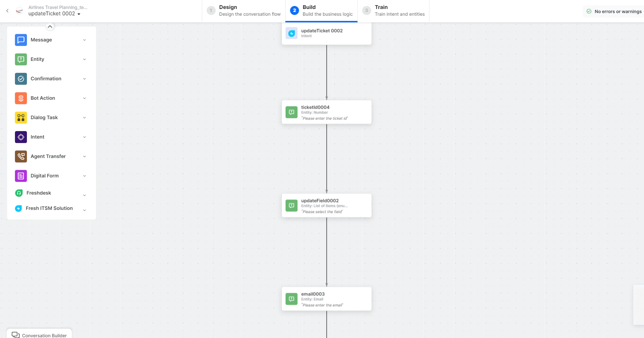
Task: Switch to the Design step
Action: click(x=243, y=10)
